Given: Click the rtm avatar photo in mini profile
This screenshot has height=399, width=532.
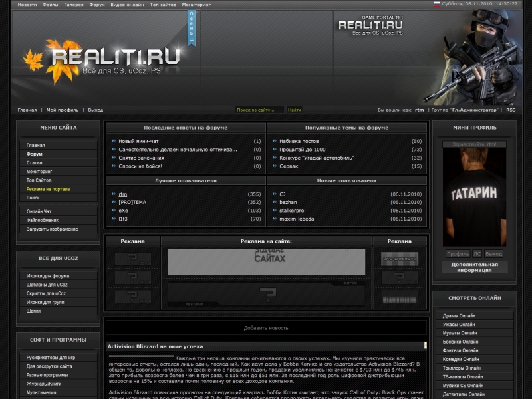Looking at the screenshot, I should click(474, 197).
